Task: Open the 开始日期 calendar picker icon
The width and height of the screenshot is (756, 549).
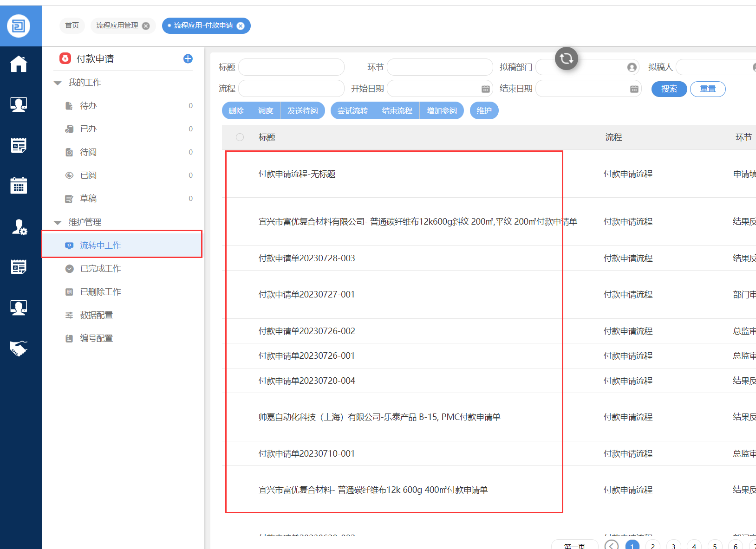Action: pyautogui.click(x=486, y=89)
